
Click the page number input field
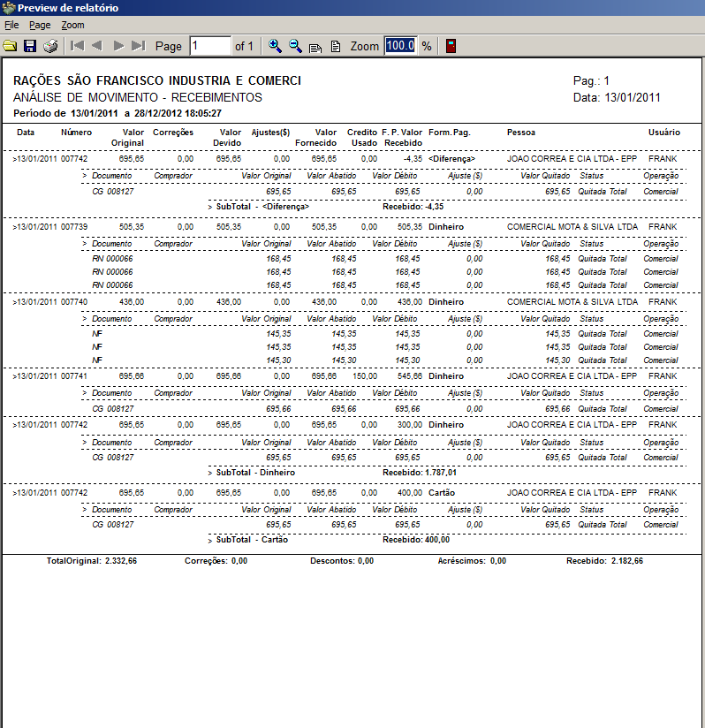[x=209, y=46]
